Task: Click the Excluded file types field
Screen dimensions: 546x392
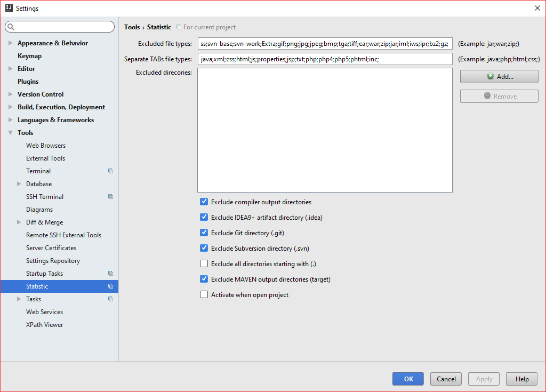Action: coord(325,44)
